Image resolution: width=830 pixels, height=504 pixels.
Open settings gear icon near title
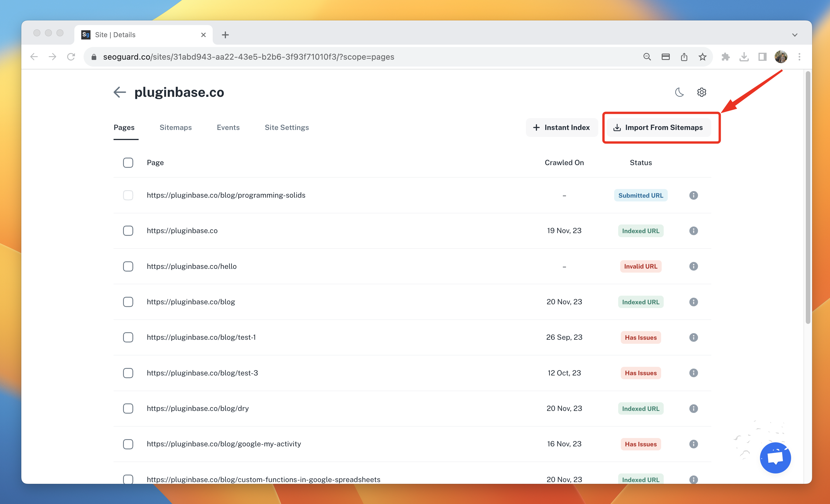click(x=701, y=92)
